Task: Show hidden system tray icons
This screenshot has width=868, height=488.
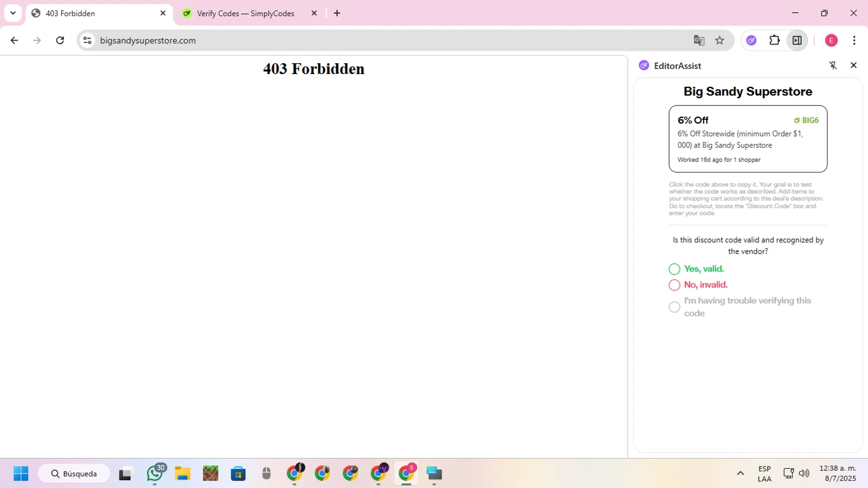Action: 740,474
